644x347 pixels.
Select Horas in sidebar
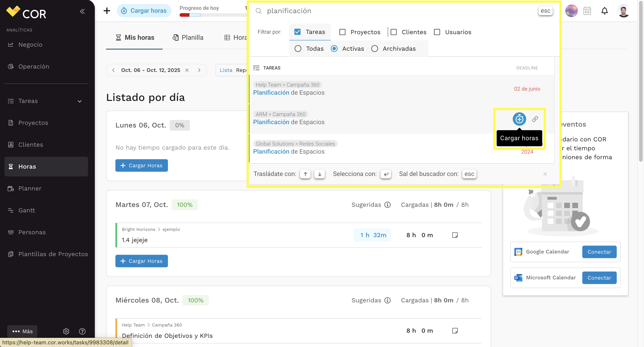[x=46, y=167]
